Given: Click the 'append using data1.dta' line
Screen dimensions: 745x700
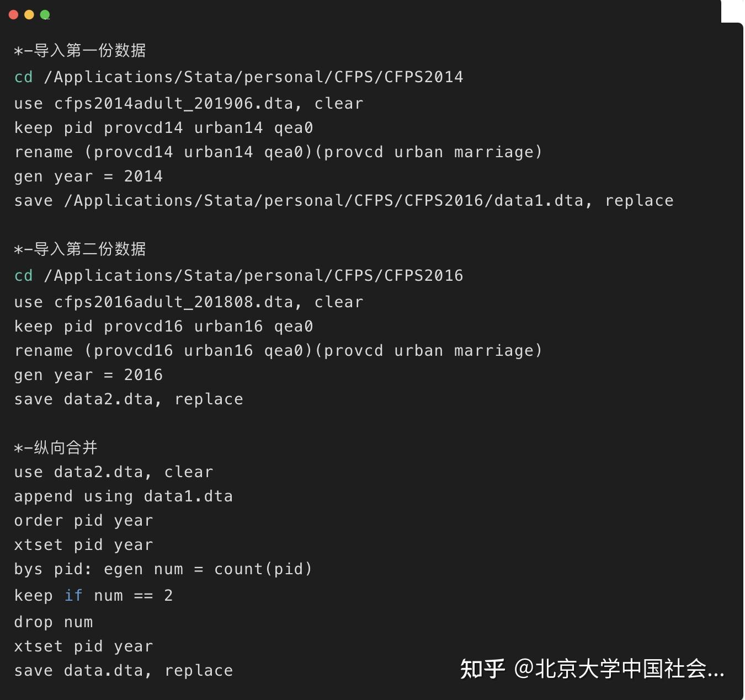Looking at the screenshot, I should point(124,496).
